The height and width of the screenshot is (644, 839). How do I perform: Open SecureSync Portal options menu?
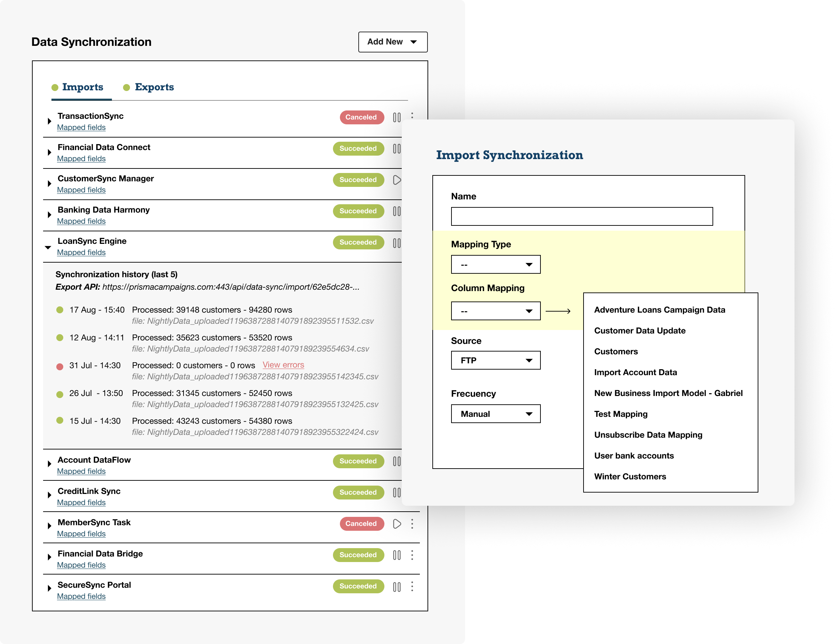point(412,586)
